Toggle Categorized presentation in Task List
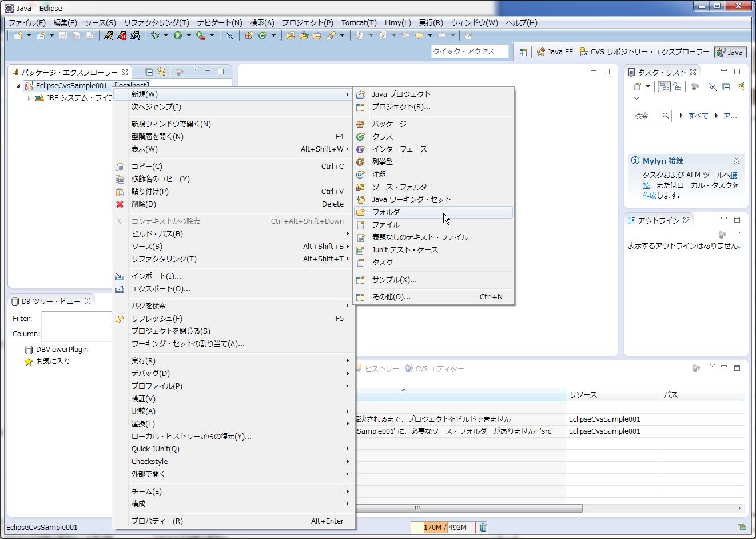 tap(664, 86)
